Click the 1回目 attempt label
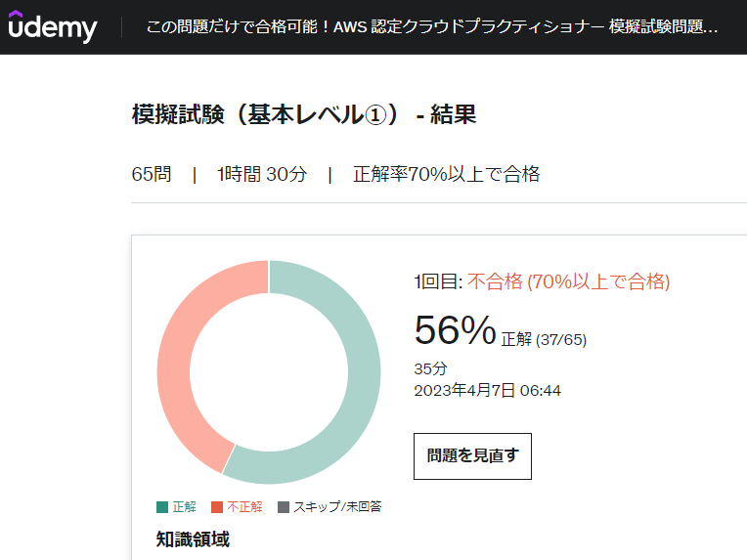Image resolution: width=747 pixels, height=560 pixels. 437,281
